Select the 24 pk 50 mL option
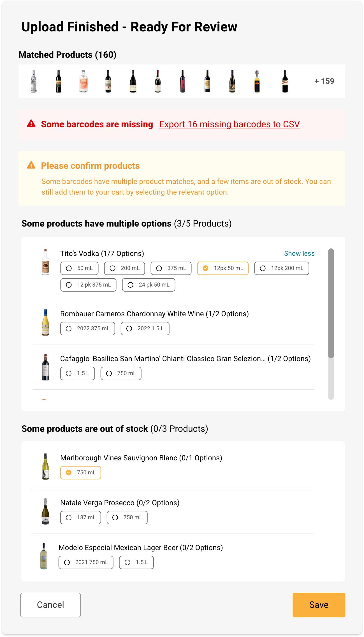The width and height of the screenshot is (364, 637). point(149,285)
